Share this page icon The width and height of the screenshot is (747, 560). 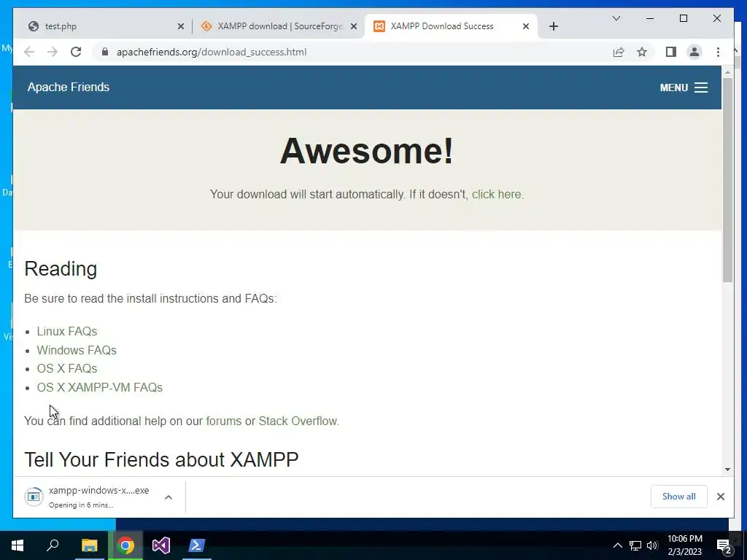point(619,52)
